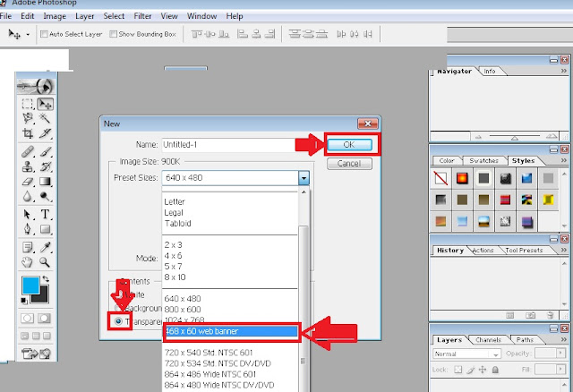The image size is (573, 392).
Task: Switch to Standard edit mode
Action: [28, 319]
